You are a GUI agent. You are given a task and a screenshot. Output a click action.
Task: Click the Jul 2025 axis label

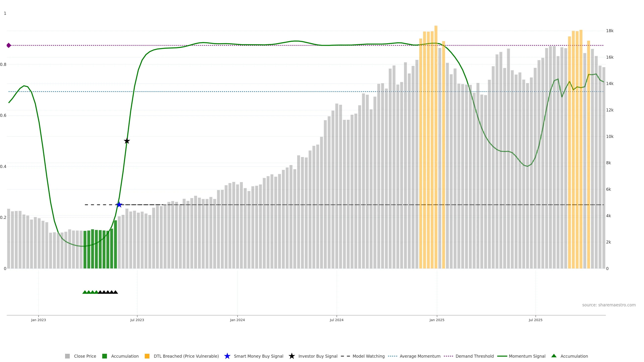click(535, 320)
